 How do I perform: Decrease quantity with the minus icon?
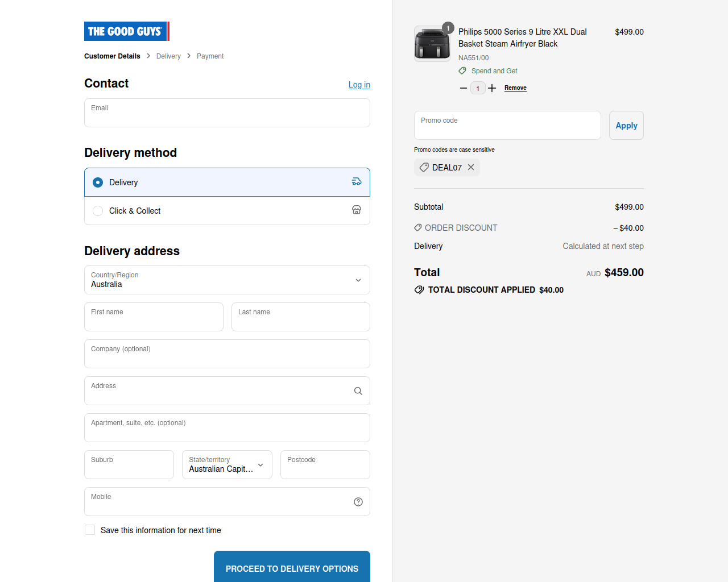(464, 88)
